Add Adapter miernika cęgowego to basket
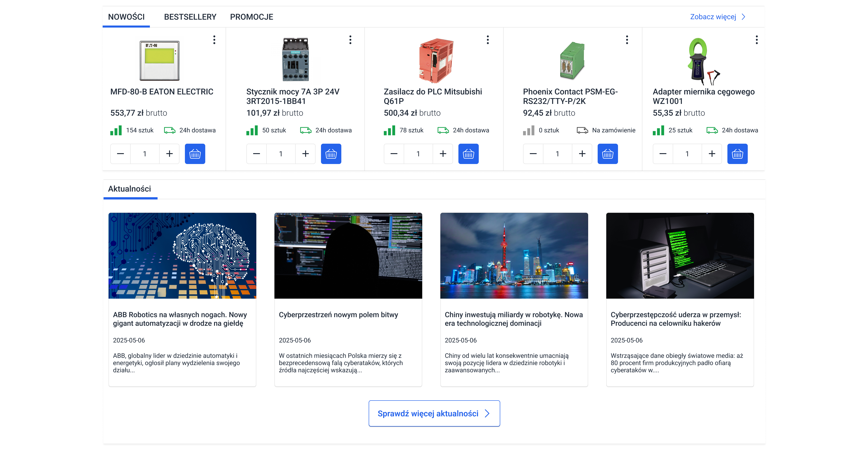 pyautogui.click(x=737, y=154)
